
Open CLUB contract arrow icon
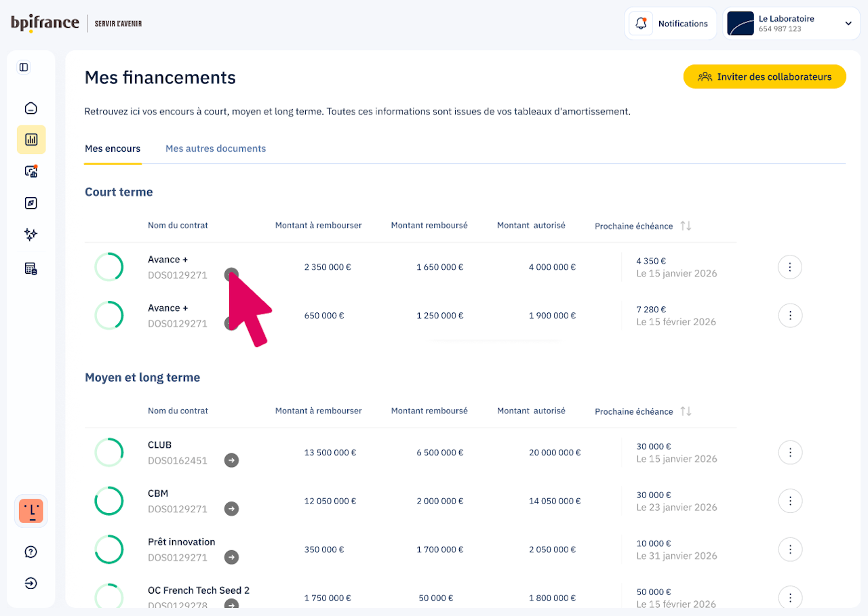[x=232, y=461]
